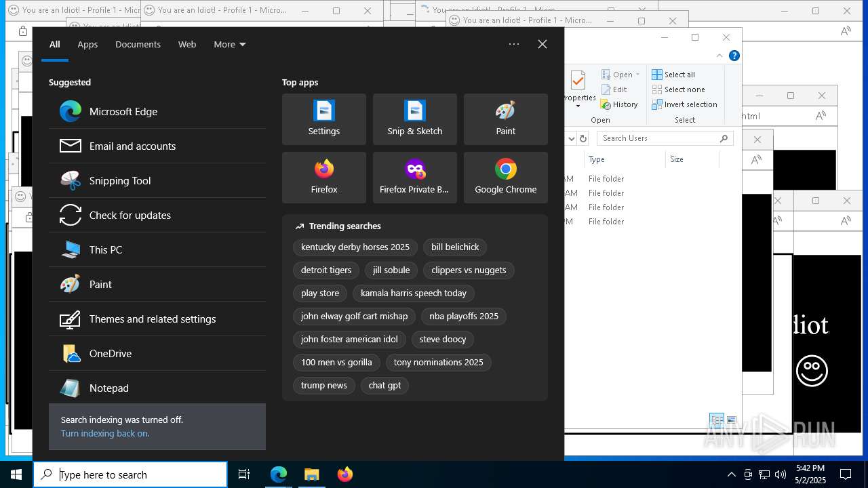868x488 pixels.
Task: Switch to the Documents search tab
Action: coord(138,44)
